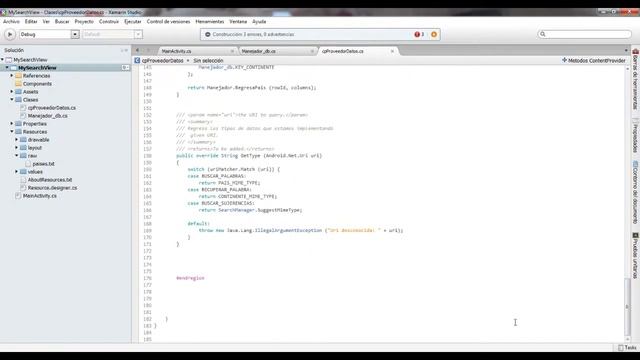Click the orange cancel build icon

tap(434, 35)
